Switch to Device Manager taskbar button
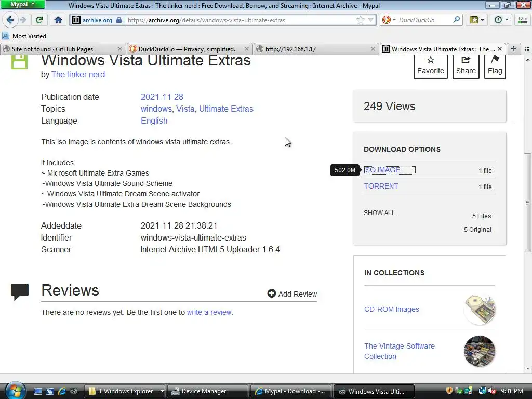The height and width of the screenshot is (399, 532). pos(208,391)
